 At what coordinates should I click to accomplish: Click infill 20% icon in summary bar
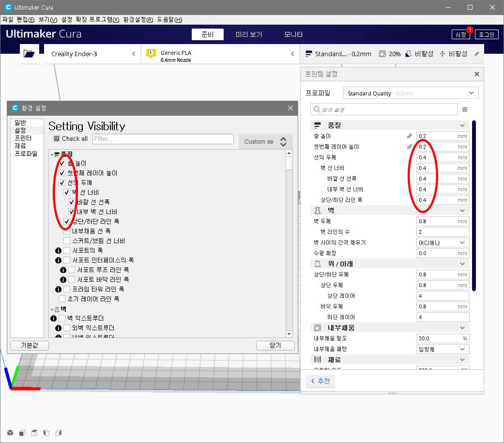pyautogui.click(x=382, y=54)
